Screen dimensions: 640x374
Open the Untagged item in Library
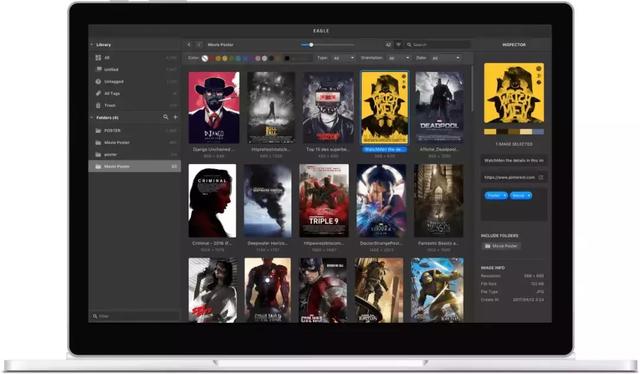pos(134,81)
